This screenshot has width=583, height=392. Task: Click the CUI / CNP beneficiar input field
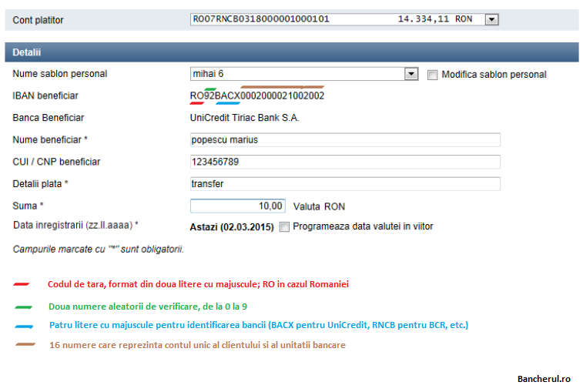pos(345,162)
